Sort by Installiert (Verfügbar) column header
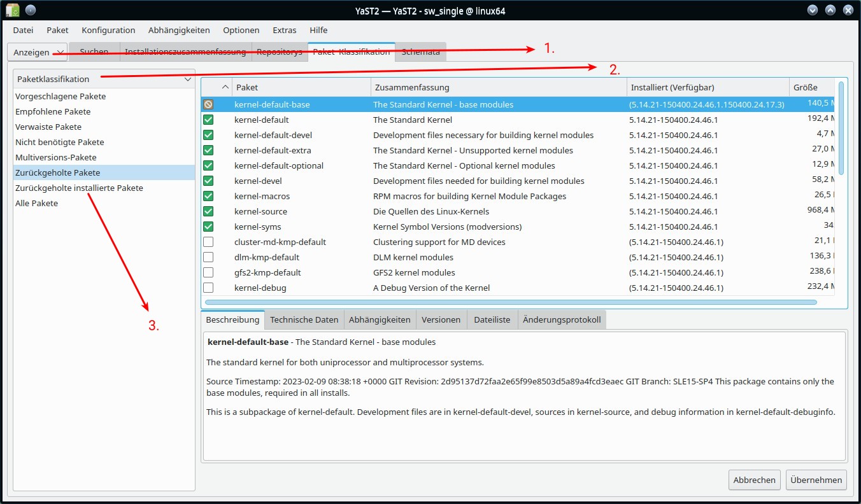This screenshot has height=504, width=861. coord(708,87)
